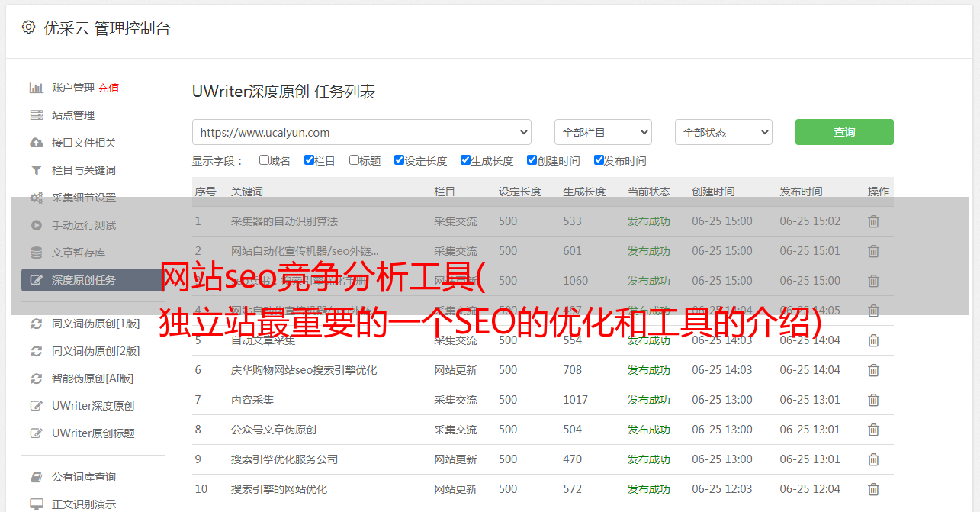Open UWriter深度原创 sidebar link
980x512 pixels.
[93, 406]
